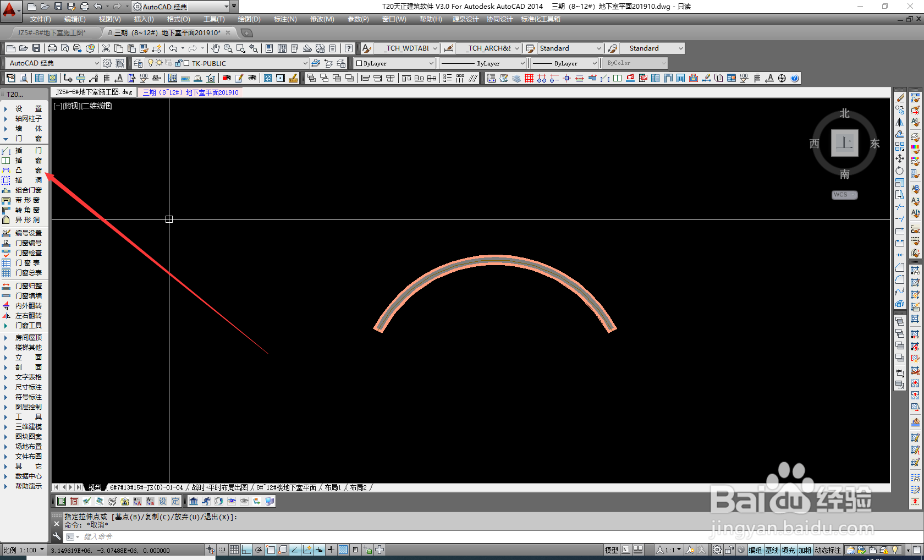
Task: Select 转角窗 tool
Action: pyautogui.click(x=22, y=210)
